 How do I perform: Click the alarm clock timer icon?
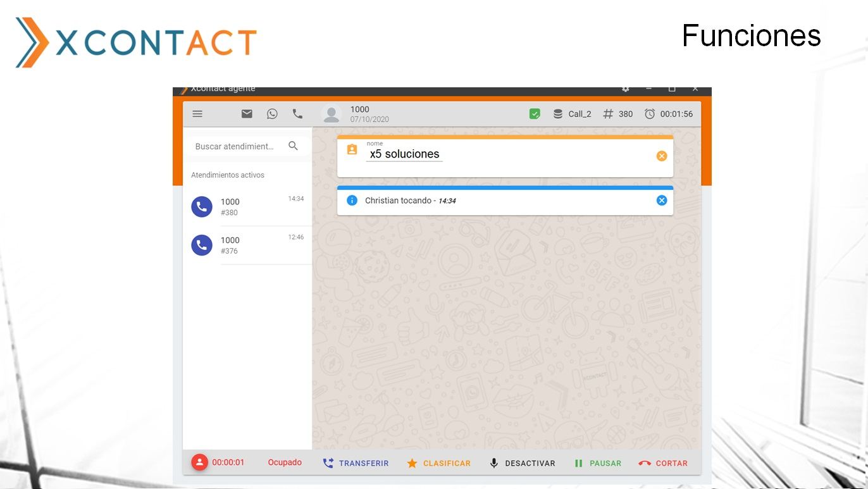650,114
